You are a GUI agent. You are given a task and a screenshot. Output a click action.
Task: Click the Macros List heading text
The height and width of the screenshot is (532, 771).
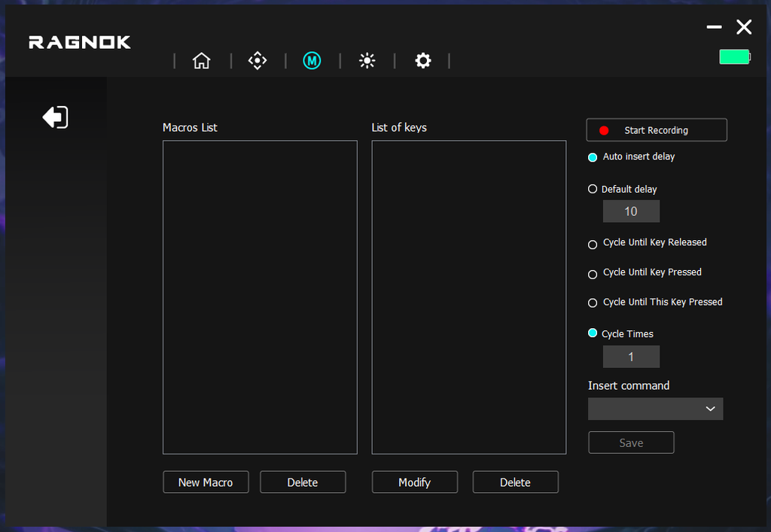pos(190,128)
